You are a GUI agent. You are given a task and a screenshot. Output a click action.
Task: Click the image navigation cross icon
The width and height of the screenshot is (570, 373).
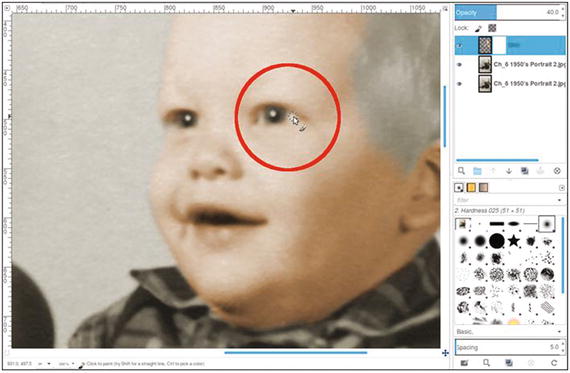445,353
